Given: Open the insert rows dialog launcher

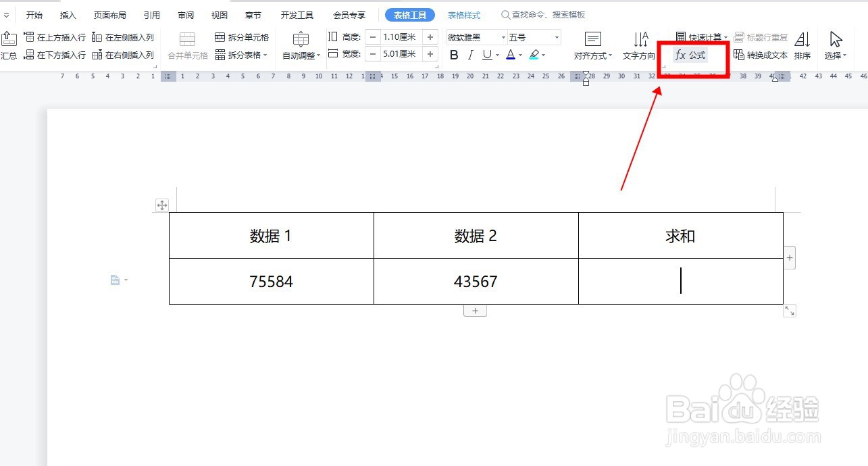Looking at the screenshot, I should pos(155,66).
